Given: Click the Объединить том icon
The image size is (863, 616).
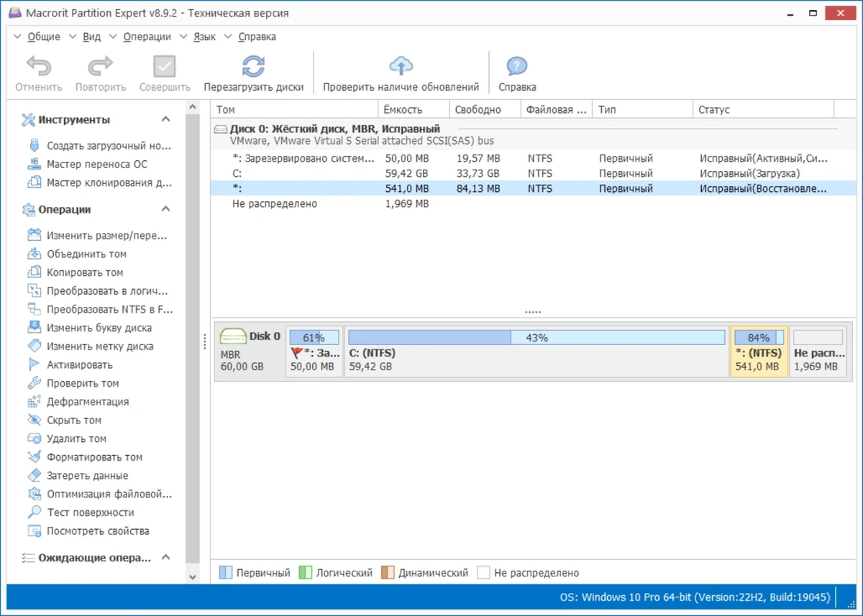Looking at the screenshot, I should [34, 254].
